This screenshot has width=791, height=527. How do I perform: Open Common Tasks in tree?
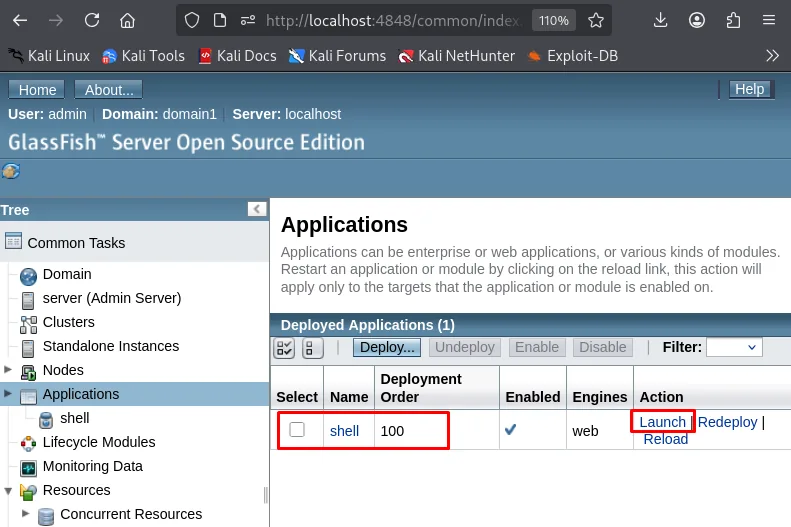[x=76, y=243]
